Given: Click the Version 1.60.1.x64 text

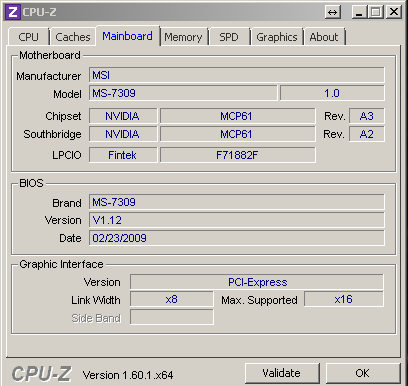Looking at the screenshot, I should click(128, 375).
